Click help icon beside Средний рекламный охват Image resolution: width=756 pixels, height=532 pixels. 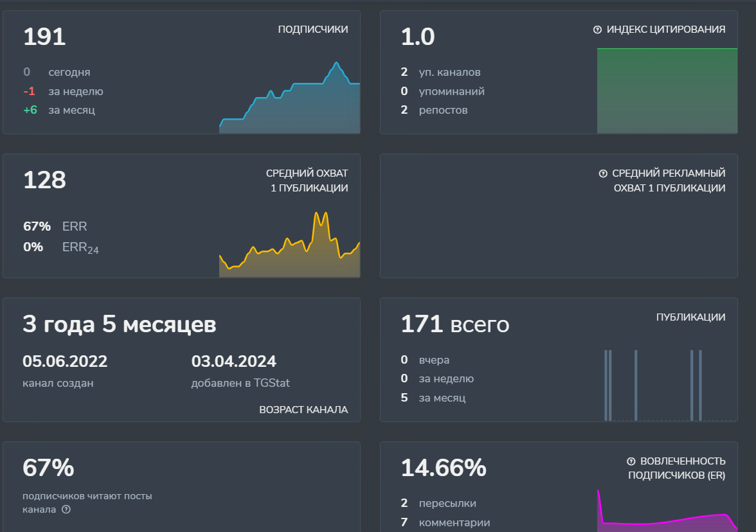click(603, 173)
